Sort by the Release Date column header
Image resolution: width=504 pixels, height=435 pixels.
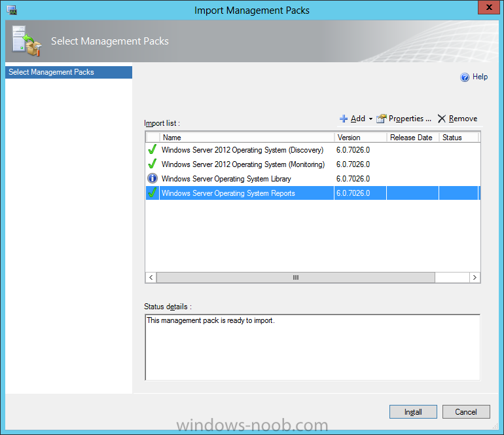point(413,138)
